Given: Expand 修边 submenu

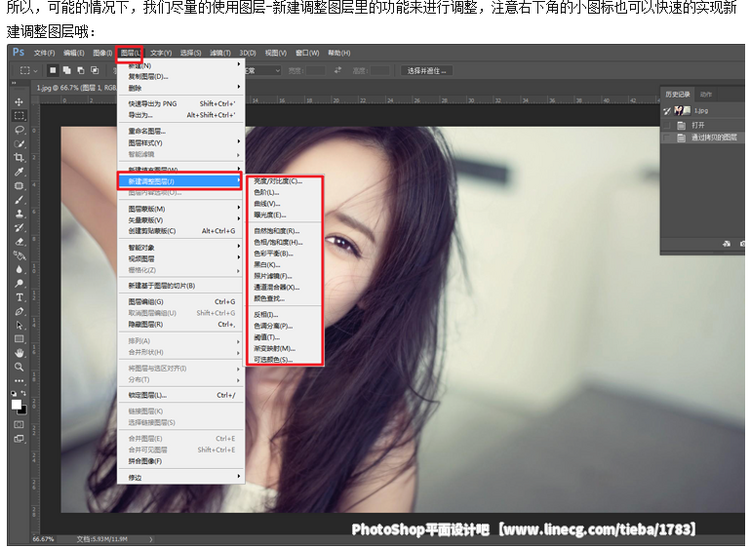Looking at the screenshot, I should point(180,477).
